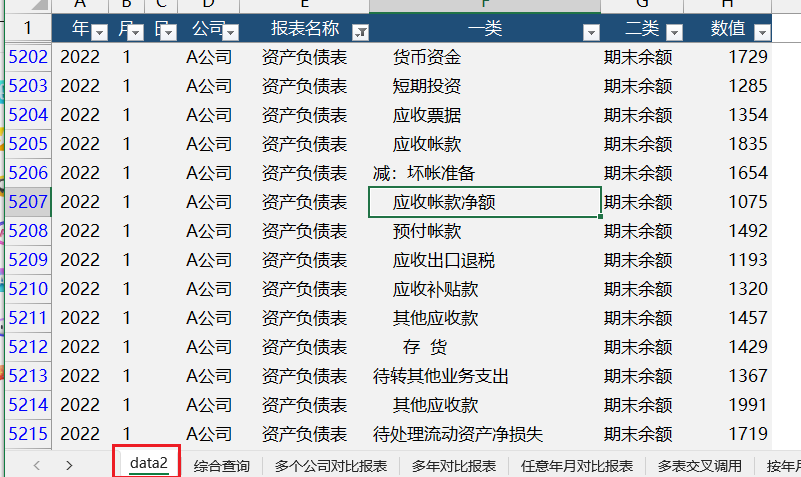The image size is (801, 477).
Task: Open the 多个公司对比报表 sheet tab
Action: (331, 466)
